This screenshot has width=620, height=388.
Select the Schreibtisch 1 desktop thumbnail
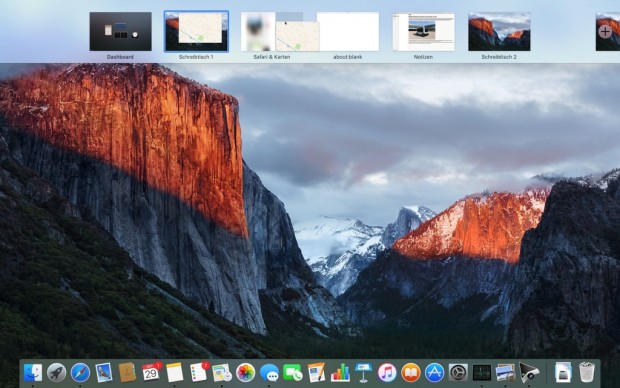pyautogui.click(x=197, y=31)
